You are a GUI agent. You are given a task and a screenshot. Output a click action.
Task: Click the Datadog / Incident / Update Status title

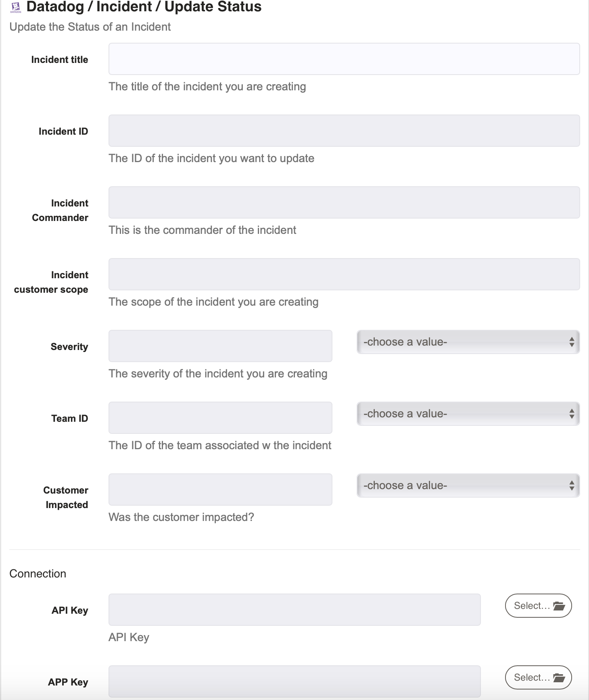click(x=144, y=7)
